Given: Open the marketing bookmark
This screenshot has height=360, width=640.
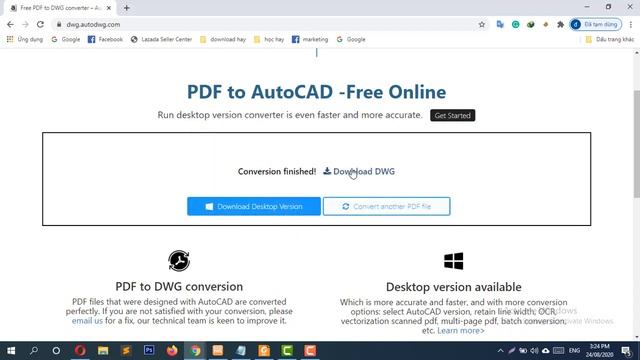Looking at the screenshot, I should tap(310, 39).
